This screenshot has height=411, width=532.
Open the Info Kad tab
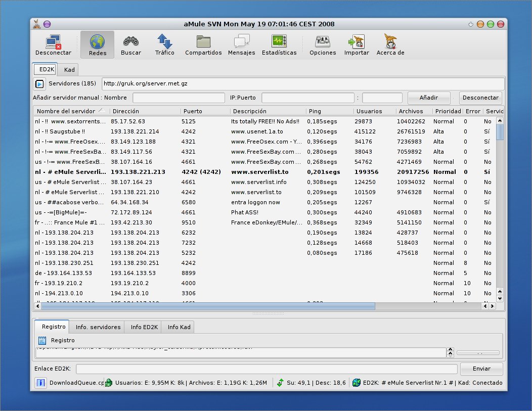coord(179,327)
